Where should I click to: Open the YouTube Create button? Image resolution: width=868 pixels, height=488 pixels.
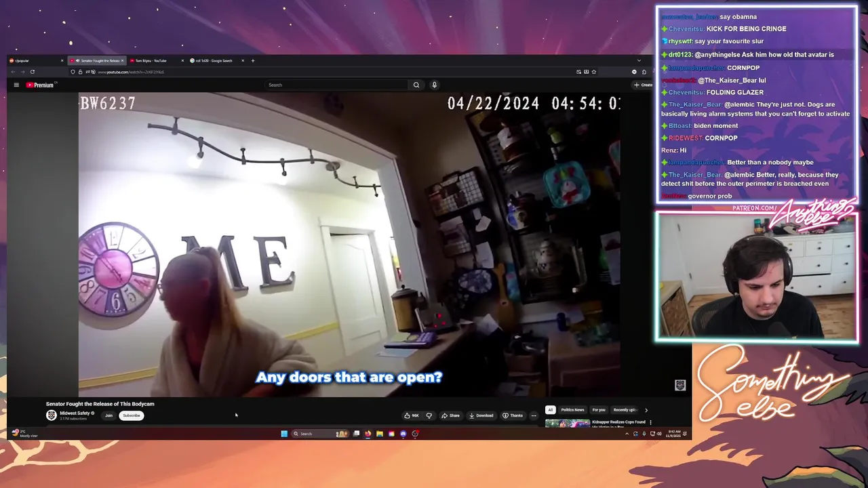tap(643, 85)
